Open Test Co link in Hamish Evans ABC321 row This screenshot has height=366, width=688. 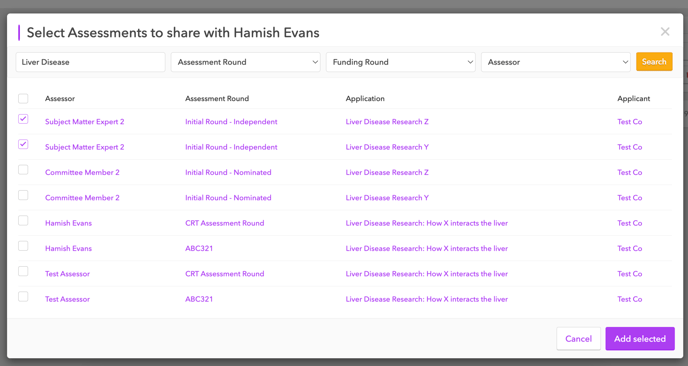tap(630, 248)
